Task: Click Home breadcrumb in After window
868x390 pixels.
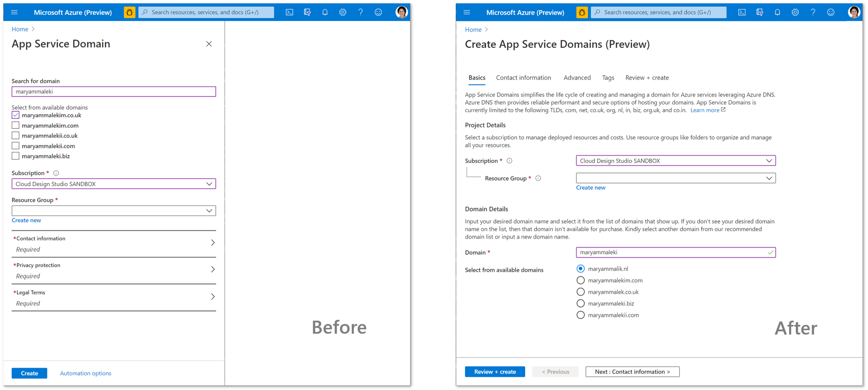Action: click(x=473, y=29)
